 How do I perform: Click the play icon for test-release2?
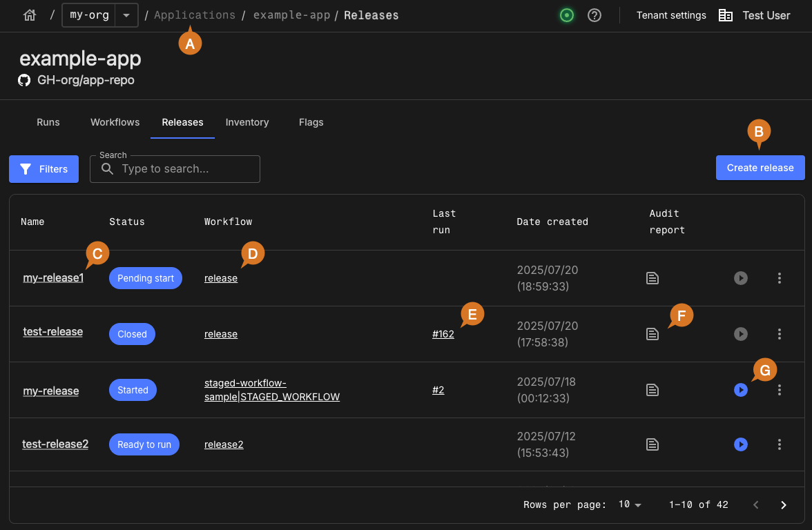[741, 444]
